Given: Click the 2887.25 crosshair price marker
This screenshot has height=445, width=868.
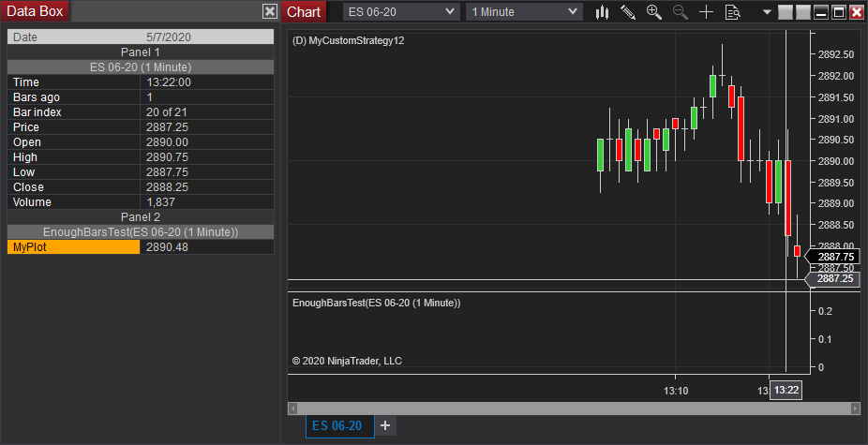Looking at the screenshot, I should point(832,278).
